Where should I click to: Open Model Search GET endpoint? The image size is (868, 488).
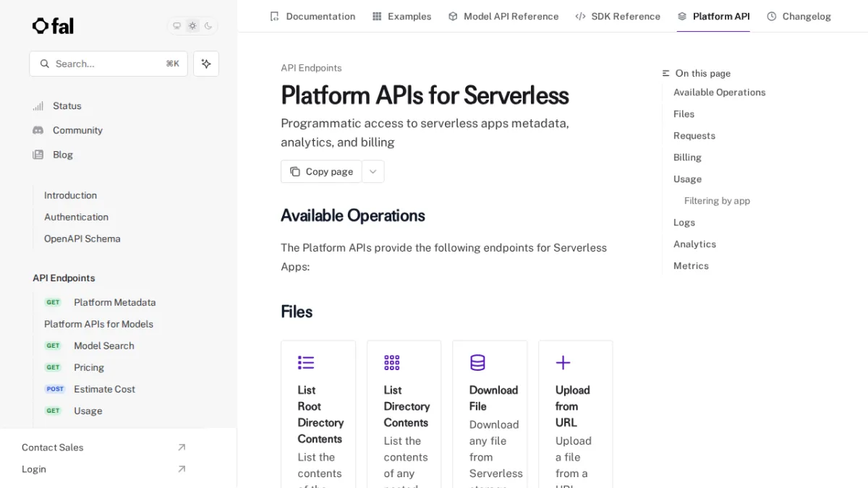pyautogui.click(x=103, y=346)
